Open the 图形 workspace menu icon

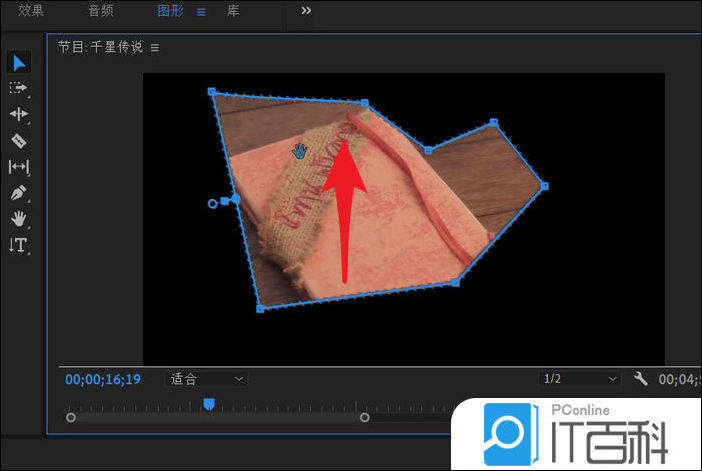click(201, 12)
